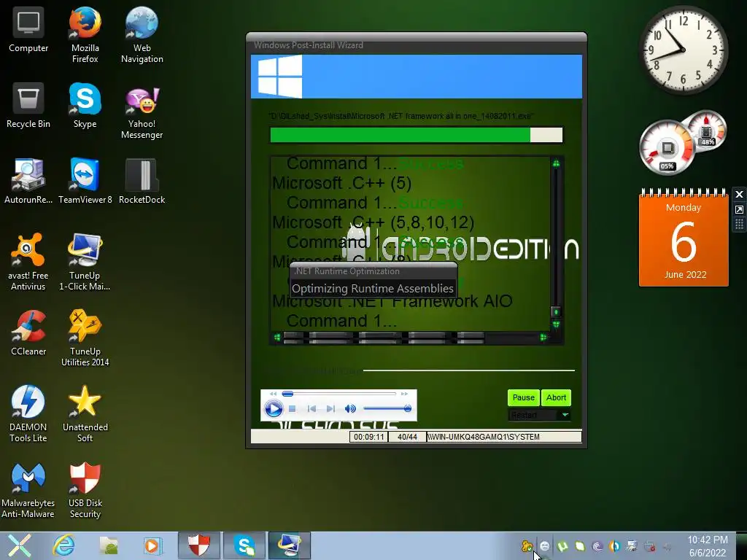Launch CCleaner from the desktop

click(28, 332)
